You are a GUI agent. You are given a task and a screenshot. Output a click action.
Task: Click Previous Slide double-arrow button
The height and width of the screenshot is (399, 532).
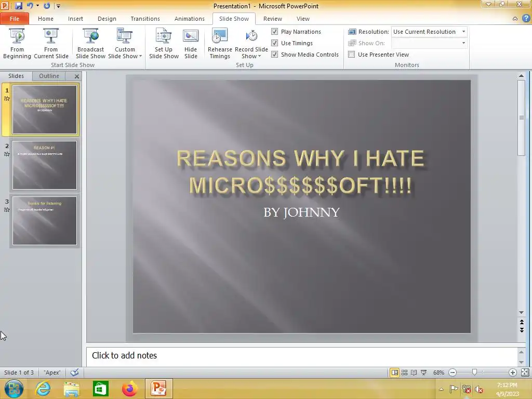pos(522,322)
